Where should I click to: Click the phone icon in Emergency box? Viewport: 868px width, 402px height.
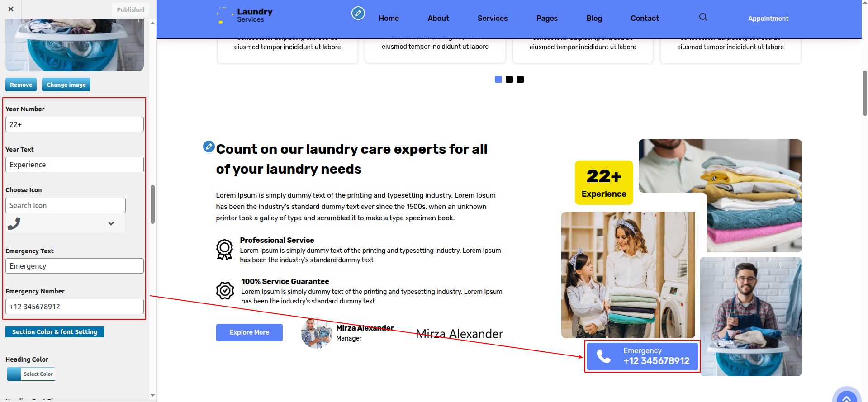tap(604, 356)
